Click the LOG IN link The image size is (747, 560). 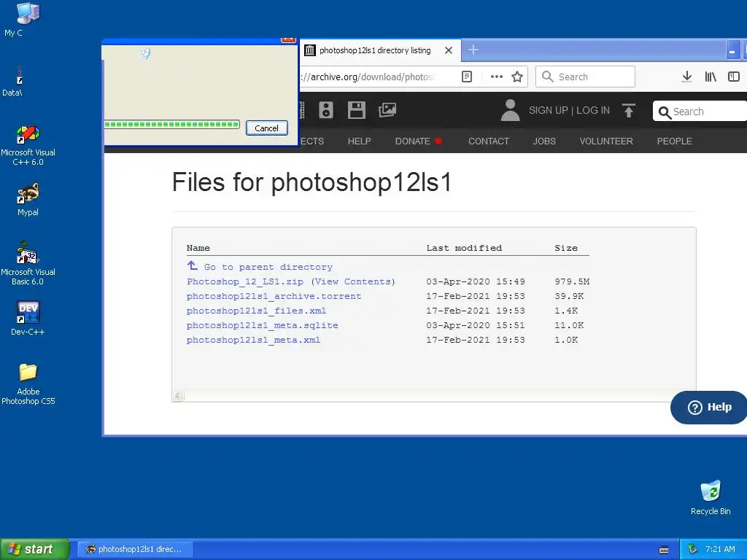593,111
